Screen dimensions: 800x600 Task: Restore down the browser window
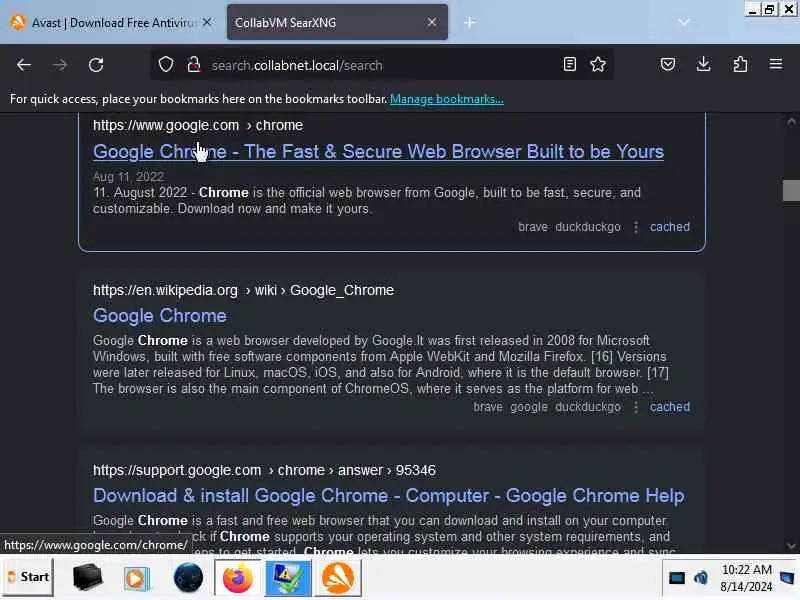point(769,9)
